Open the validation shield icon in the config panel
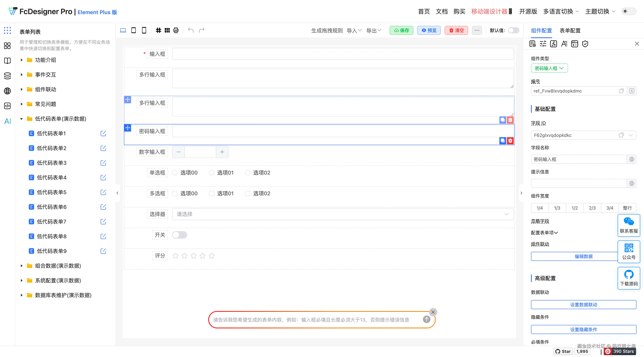Screen dimensions: 644x357 point(585,44)
